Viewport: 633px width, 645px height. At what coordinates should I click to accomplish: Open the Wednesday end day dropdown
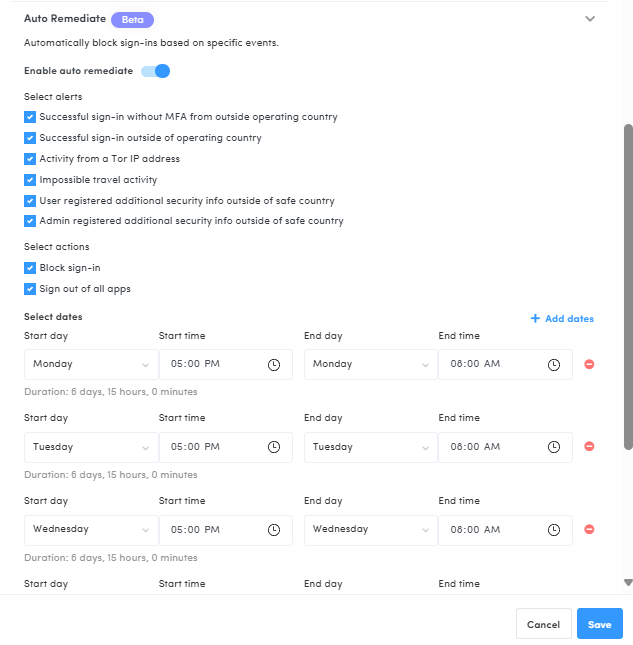[x=370, y=530]
